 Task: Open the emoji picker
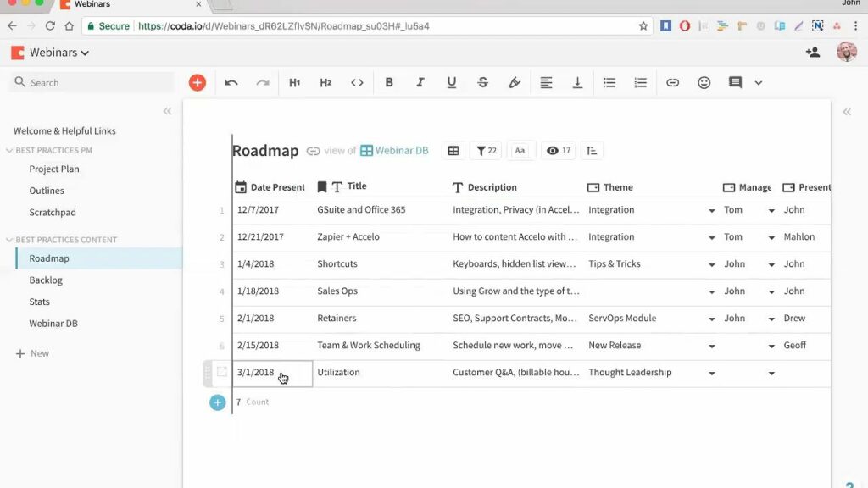tap(704, 82)
